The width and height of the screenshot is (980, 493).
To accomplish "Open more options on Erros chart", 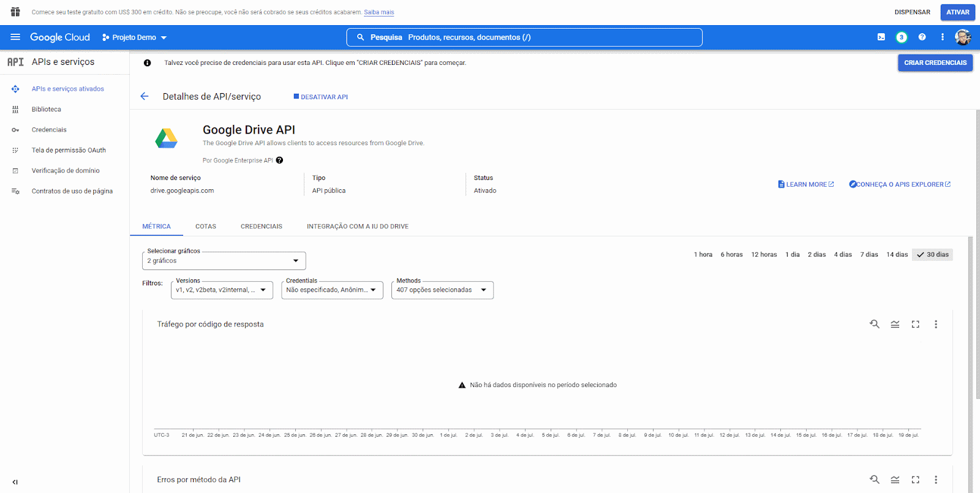I will (936, 480).
